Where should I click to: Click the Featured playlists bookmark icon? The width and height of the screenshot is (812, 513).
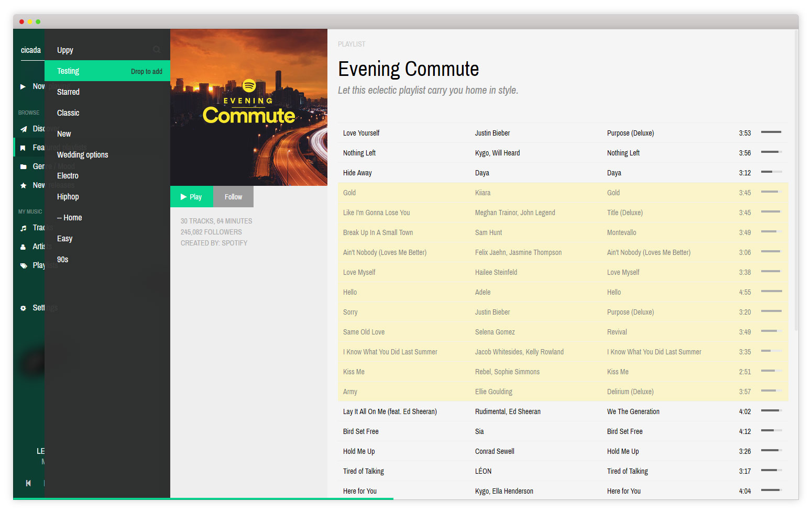tap(23, 148)
